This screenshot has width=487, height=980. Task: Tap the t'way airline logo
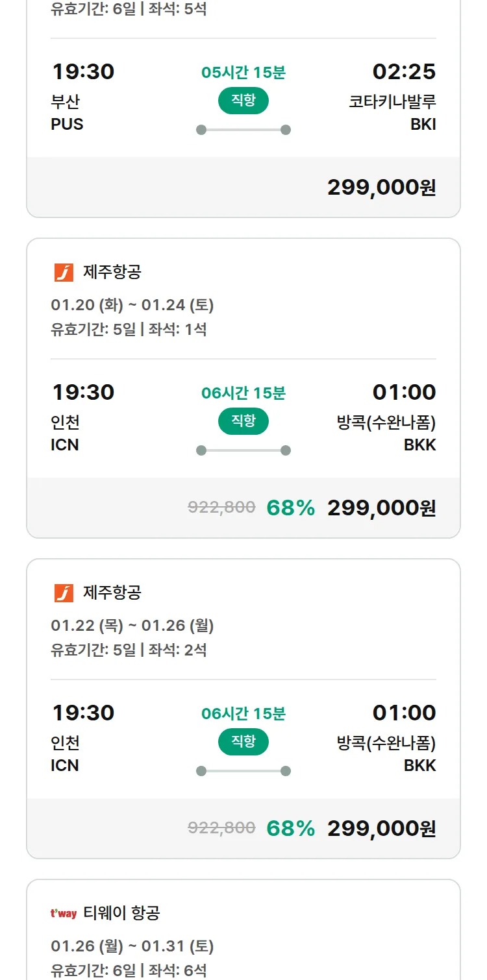64,914
